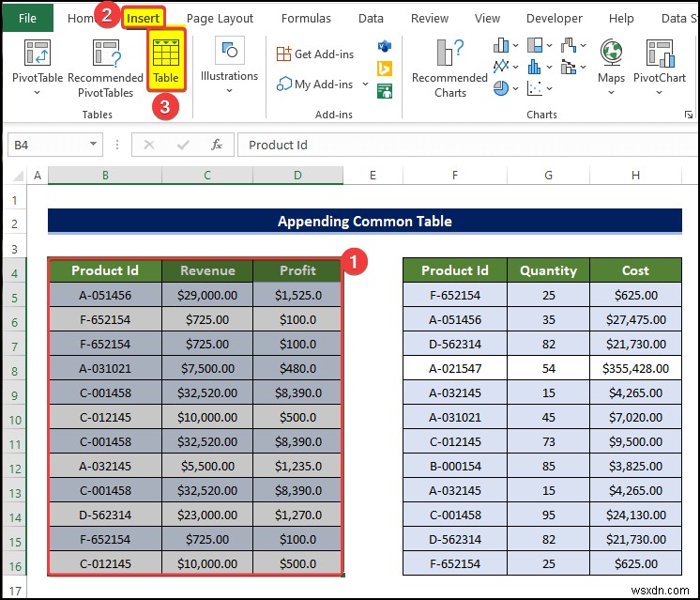Click the Select All corner triangle
The height and width of the screenshot is (600, 700).
18,176
